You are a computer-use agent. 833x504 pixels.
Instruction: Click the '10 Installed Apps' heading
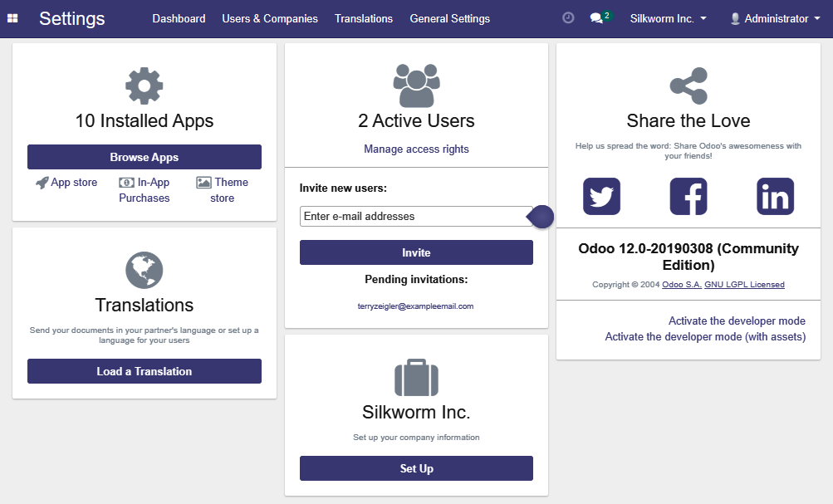tap(145, 120)
